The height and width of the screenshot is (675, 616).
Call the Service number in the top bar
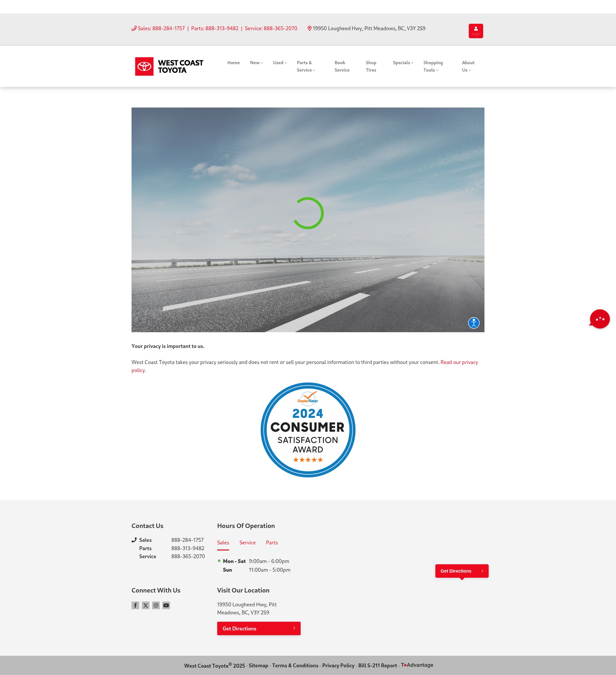[271, 29]
